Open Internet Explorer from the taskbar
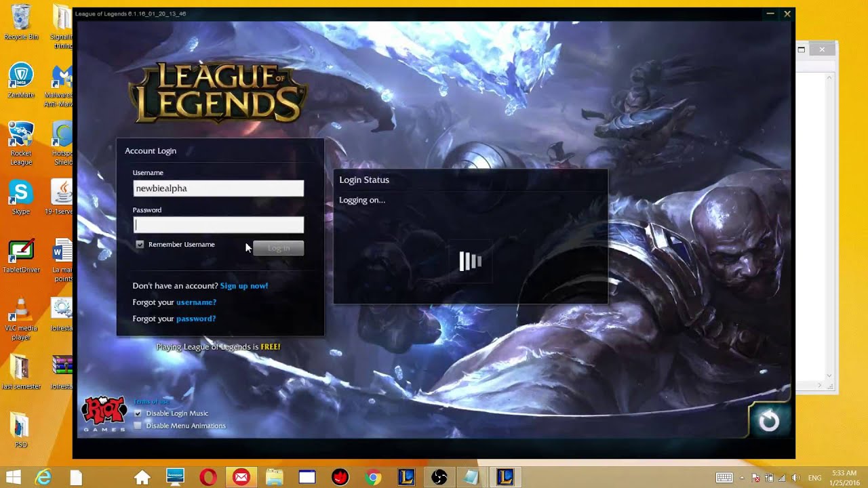868x488 pixels. click(43, 477)
